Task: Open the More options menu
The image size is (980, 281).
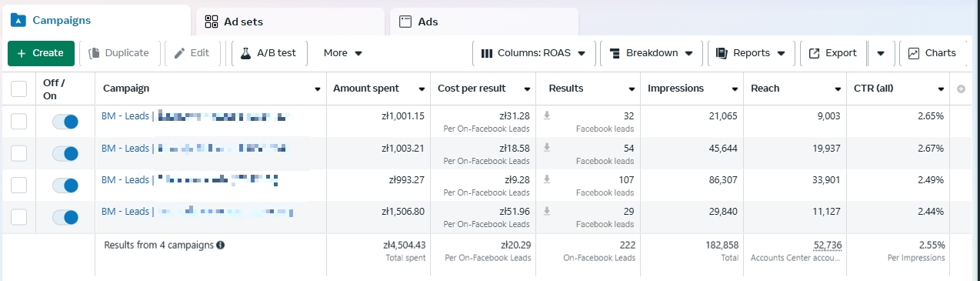Action: point(342,53)
